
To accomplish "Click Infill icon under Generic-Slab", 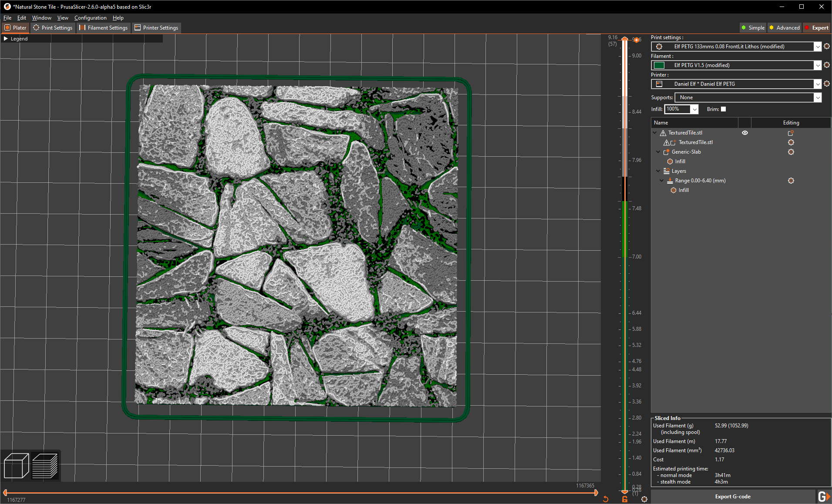I will pyautogui.click(x=670, y=161).
